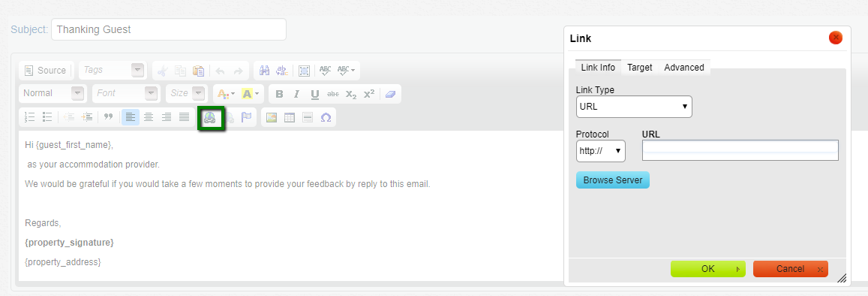Image resolution: width=868 pixels, height=296 pixels.
Task: Click the {property_address} placeholder text
Action: point(63,261)
